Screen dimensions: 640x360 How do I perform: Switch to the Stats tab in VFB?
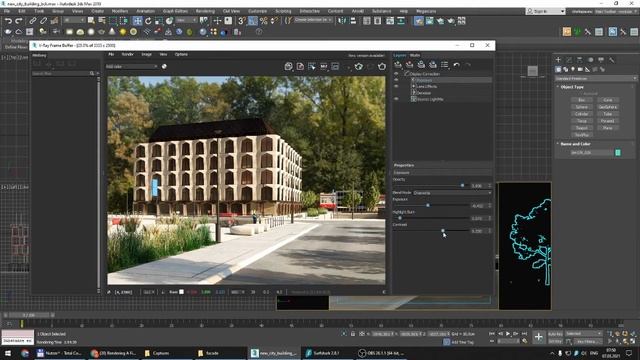tap(415, 55)
